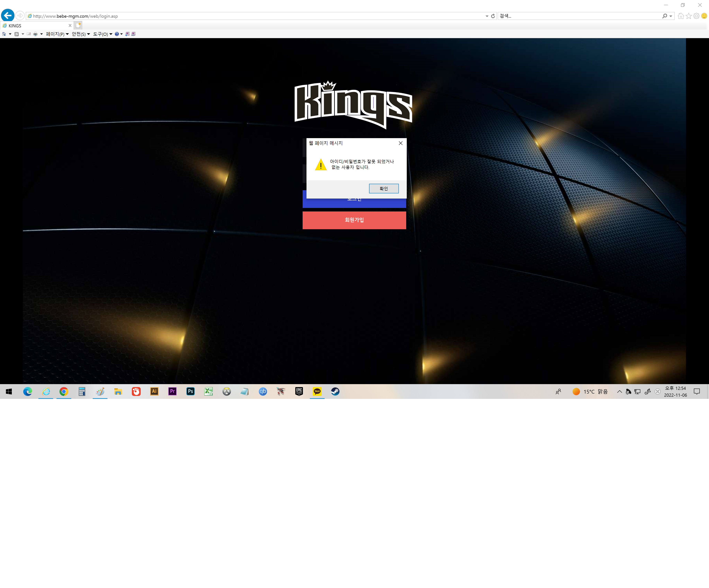This screenshot has height=588, width=709.
Task: Select the KINGS browser tab
Action: pyautogui.click(x=36, y=26)
